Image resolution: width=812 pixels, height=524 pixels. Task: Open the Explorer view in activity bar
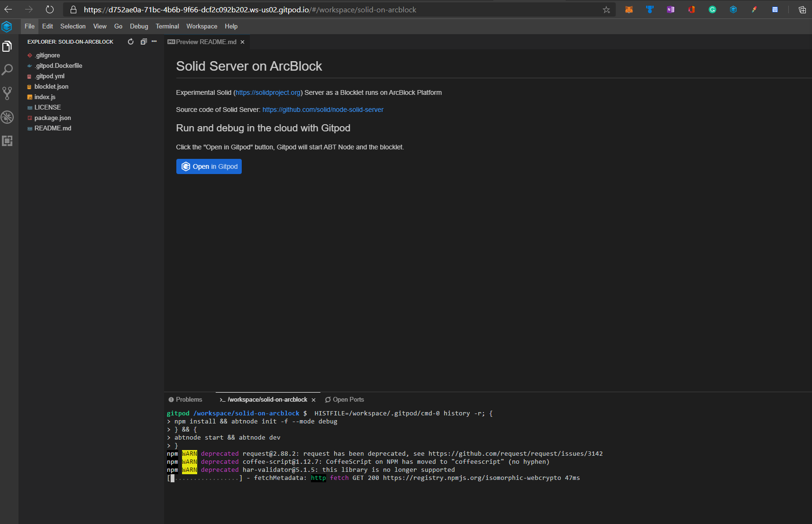coord(7,46)
